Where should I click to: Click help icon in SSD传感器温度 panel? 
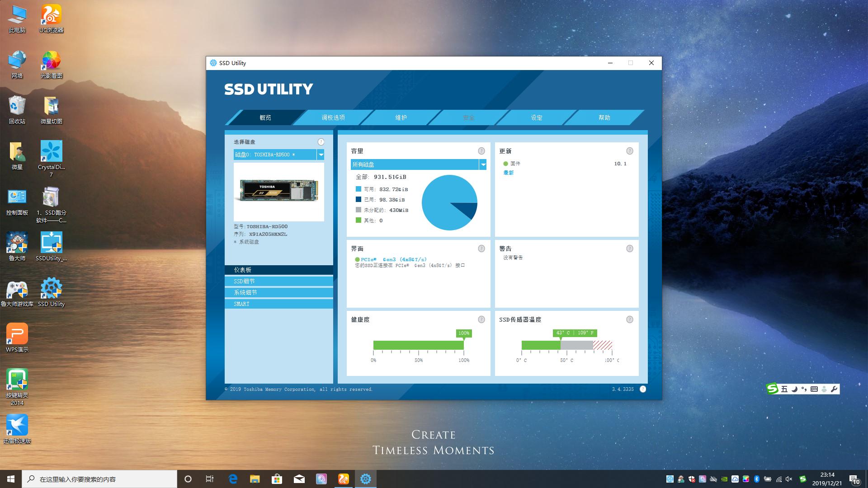tap(630, 319)
